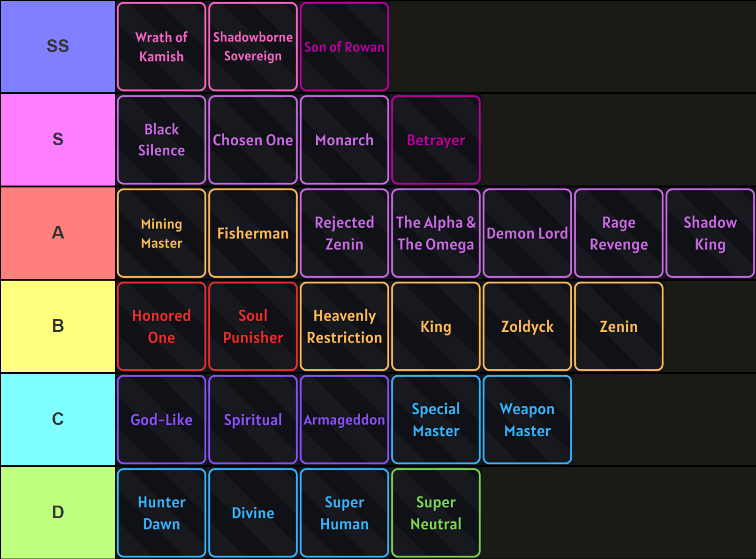The width and height of the screenshot is (756, 559).
Task: Choose the Mining Master tile
Action: pos(161,233)
